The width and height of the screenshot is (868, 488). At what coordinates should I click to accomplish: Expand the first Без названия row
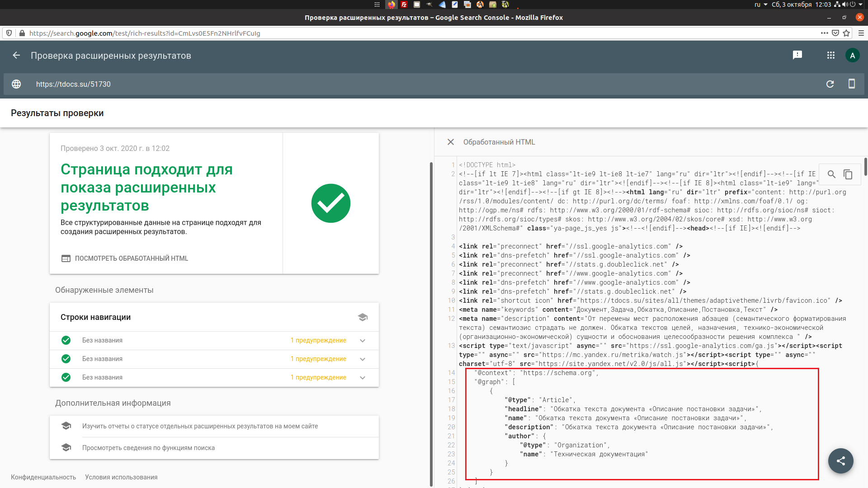tap(363, 341)
